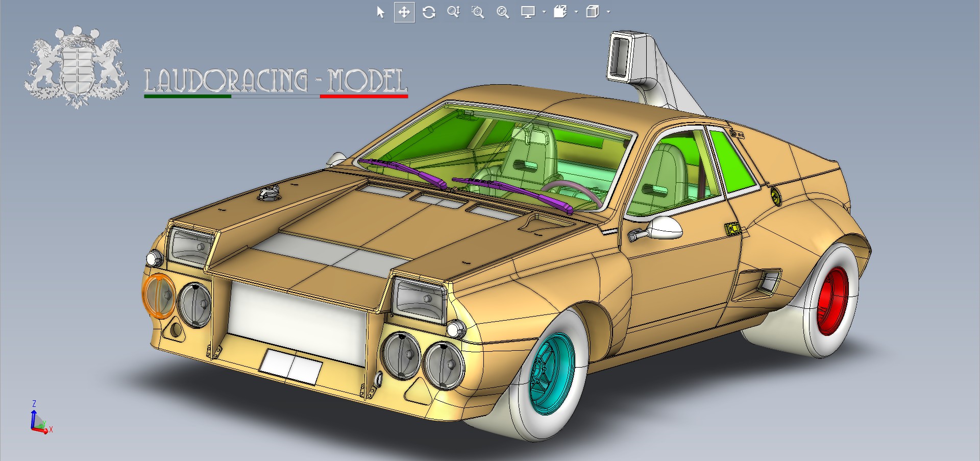
Task: Expand dropdown arrow beside display style cube
Action: [x=608, y=12]
